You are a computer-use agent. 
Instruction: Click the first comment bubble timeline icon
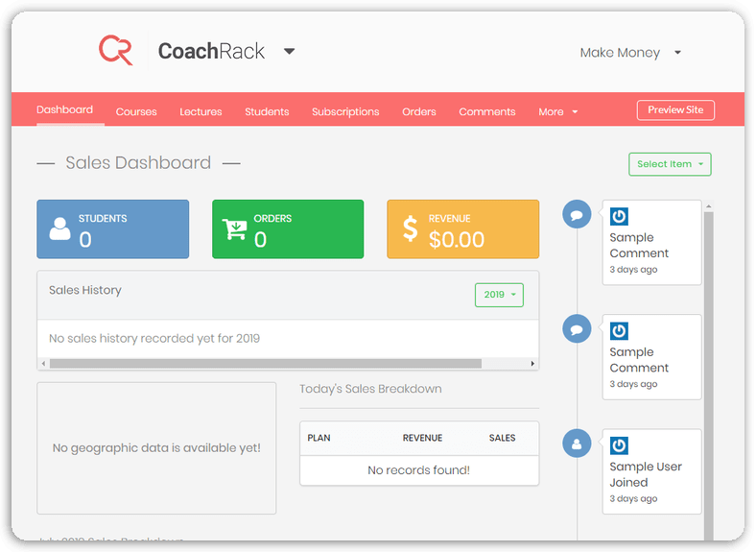point(577,214)
